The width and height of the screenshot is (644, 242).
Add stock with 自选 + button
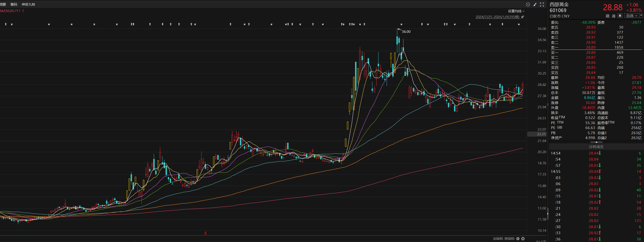point(632,16)
